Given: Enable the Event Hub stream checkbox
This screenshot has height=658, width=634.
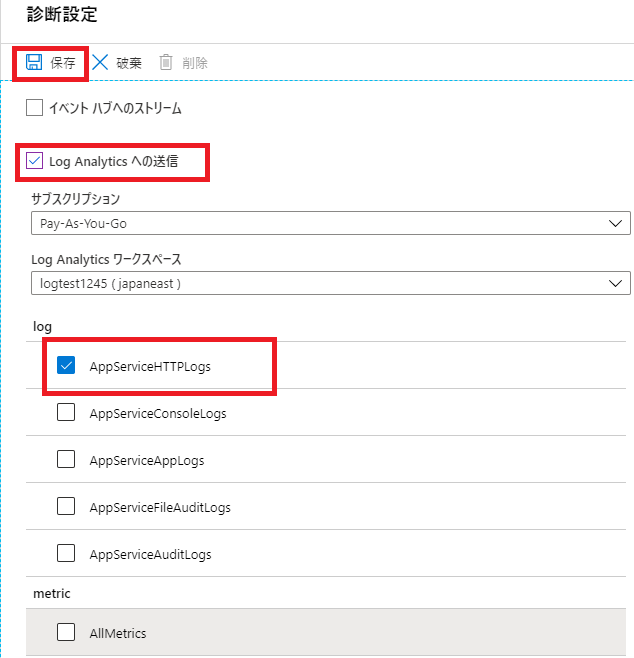Looking at the screenshot, I should coord(34,107).
